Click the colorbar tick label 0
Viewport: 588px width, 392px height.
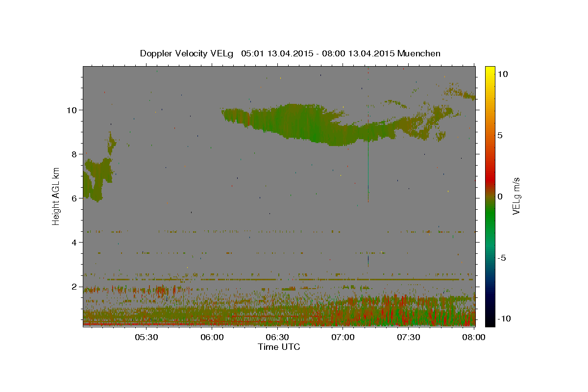[500, 196]
